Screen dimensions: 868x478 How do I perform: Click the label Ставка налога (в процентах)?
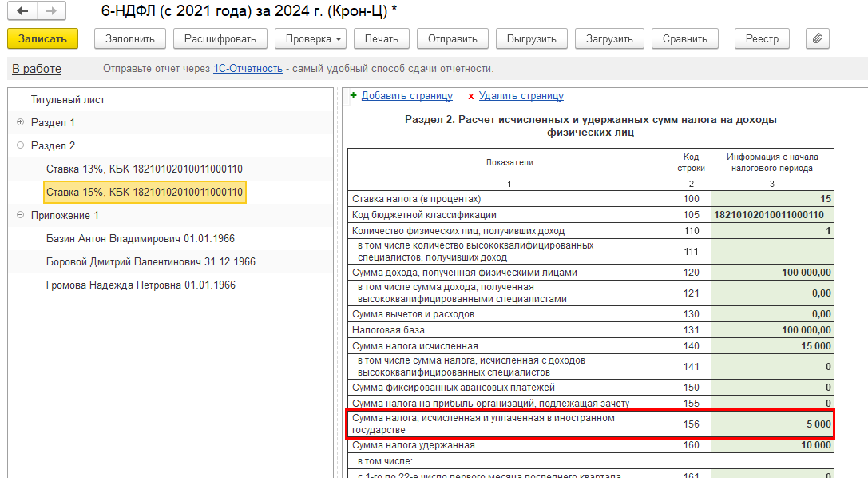click(x=416, y=199)
